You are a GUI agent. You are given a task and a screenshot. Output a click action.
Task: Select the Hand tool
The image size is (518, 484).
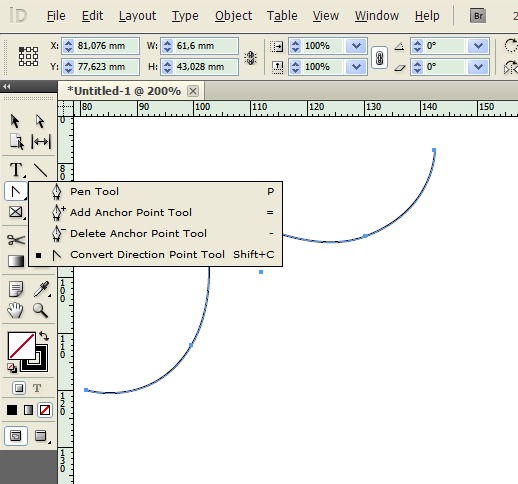[x=15, y=310]
